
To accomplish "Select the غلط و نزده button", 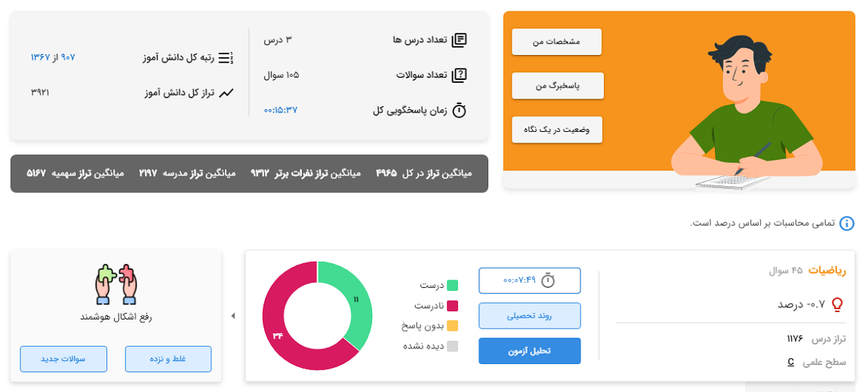I will pos(168,360).
